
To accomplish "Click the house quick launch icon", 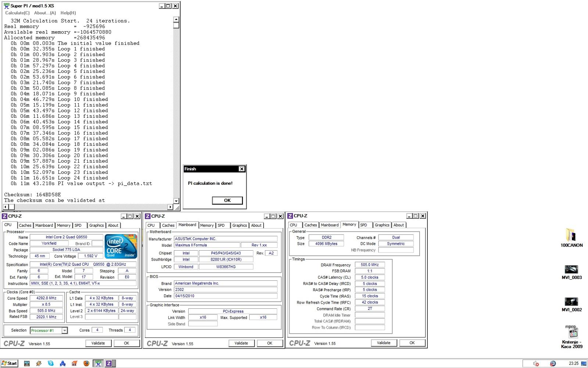I will pos(75,363).
